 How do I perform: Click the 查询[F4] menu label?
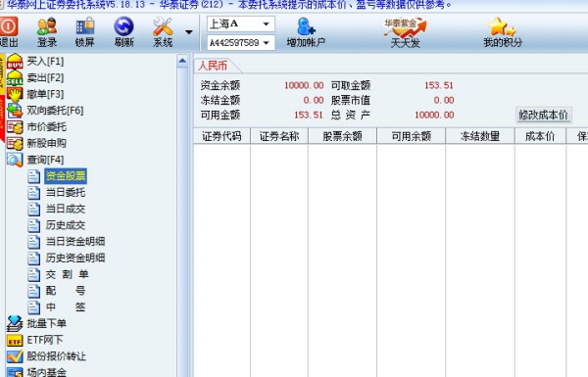coord(45,160)
